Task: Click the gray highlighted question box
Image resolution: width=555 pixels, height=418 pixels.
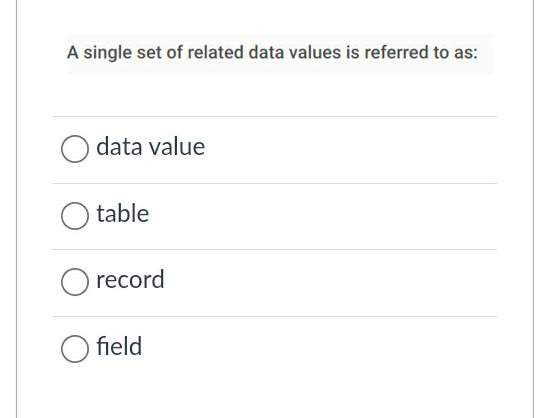Action: [279, 54]
